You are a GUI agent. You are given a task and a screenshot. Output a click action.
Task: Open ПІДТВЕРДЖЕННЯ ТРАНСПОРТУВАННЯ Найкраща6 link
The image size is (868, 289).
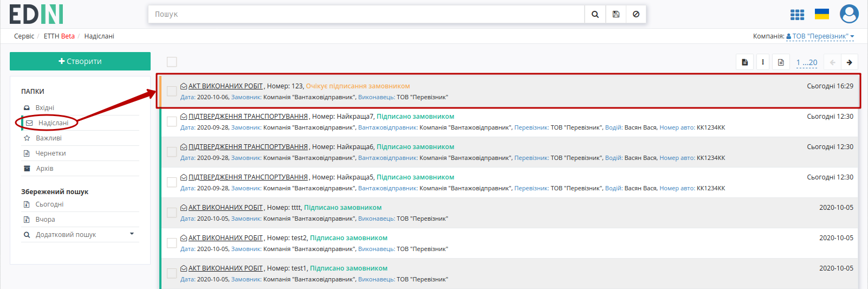248,147
